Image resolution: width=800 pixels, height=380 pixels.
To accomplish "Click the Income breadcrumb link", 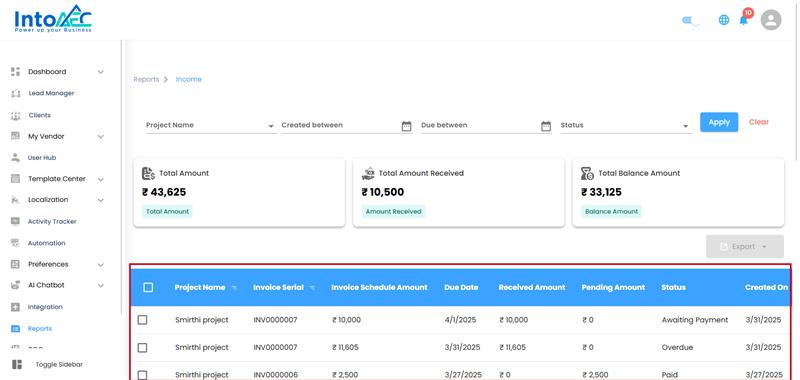I will point(189,79).
